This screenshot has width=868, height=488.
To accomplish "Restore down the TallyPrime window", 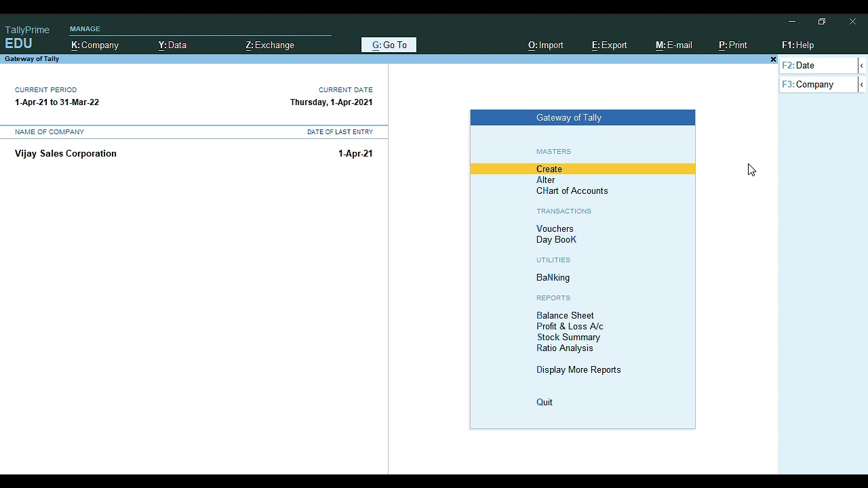I will pyautogui.click(x=822, y=22).
